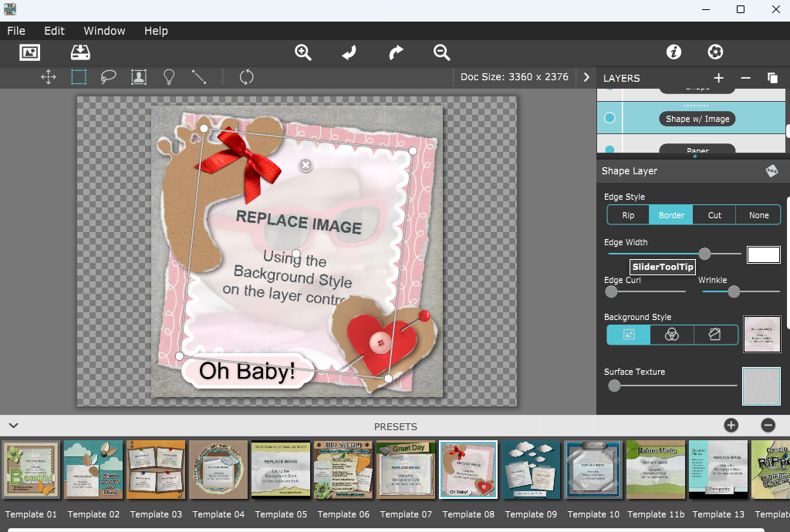Save project using the download tray icon

(80, 52)
